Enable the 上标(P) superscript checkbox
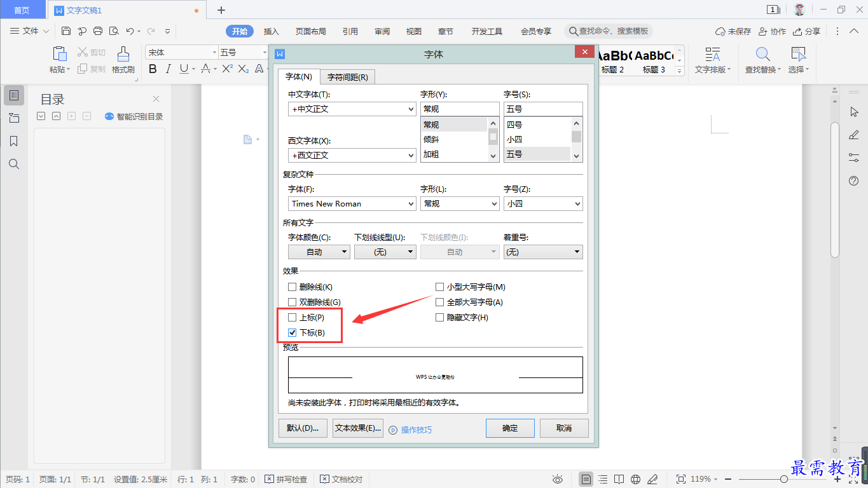Viewport: 868px width, 488px height. pyautogui.click(x=293, y=318)
